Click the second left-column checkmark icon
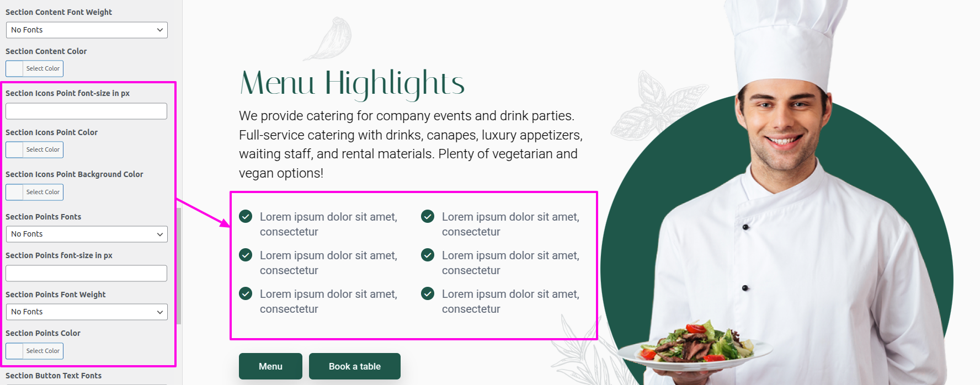 coord(246,255)
